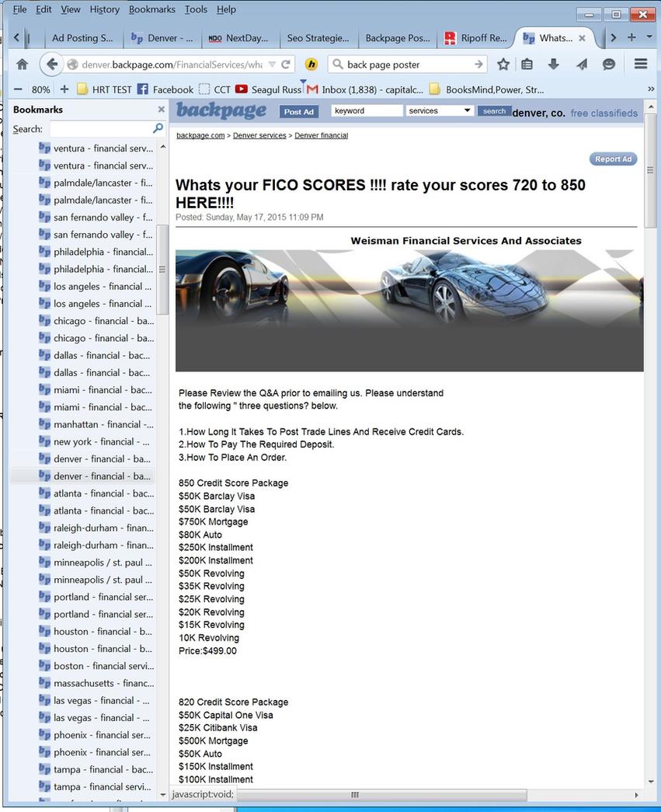Open the list all tabs dropdown arrow
The width and height of the screenshot is (661, 812).
(649, 37)
